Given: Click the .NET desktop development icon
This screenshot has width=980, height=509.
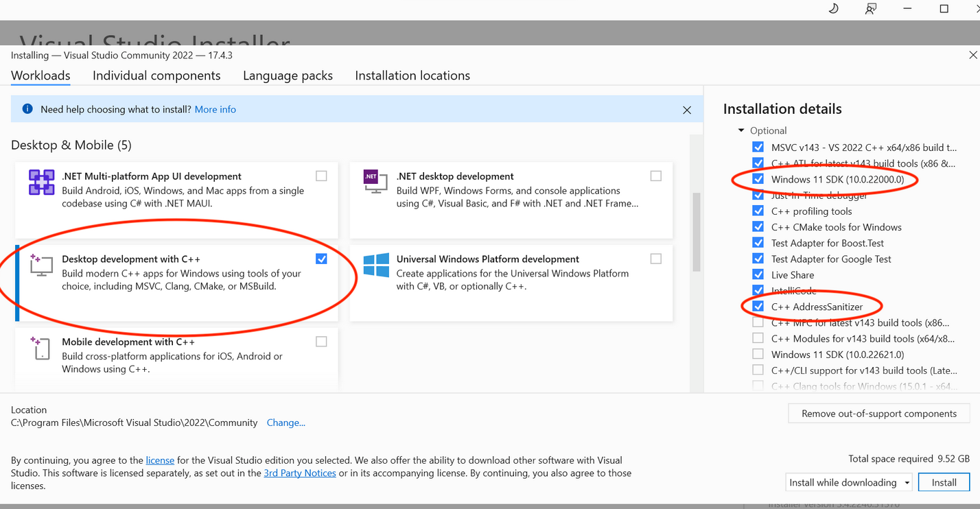Looking at the screenshot, I should tap(371, 178).
